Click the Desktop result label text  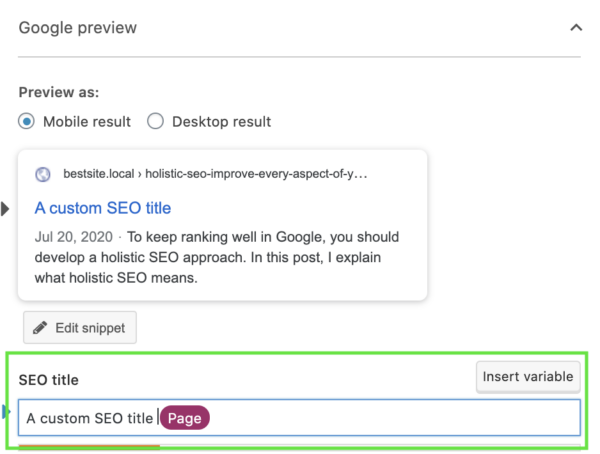pos(221,122)
